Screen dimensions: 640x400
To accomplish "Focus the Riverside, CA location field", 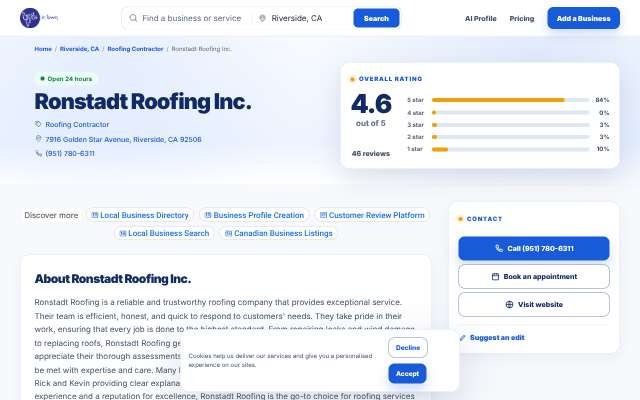I will [x=308, y=18].
